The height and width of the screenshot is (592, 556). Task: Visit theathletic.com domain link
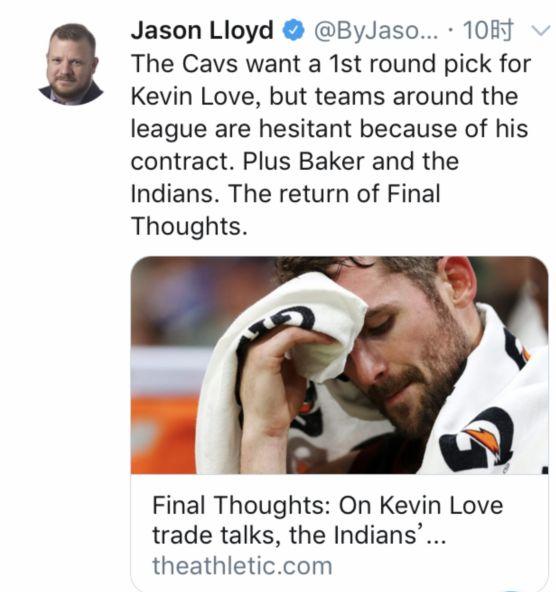242,566
